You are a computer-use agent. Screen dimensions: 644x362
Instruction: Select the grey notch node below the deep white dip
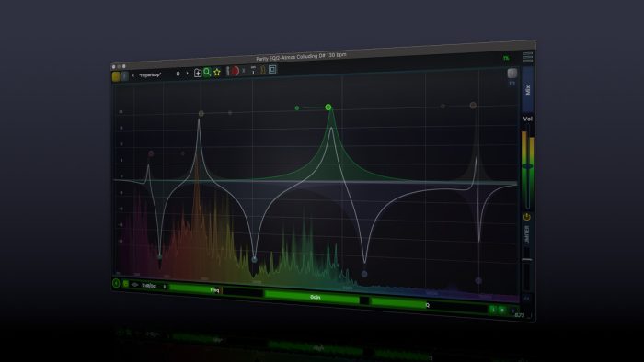tap(364, 274)
